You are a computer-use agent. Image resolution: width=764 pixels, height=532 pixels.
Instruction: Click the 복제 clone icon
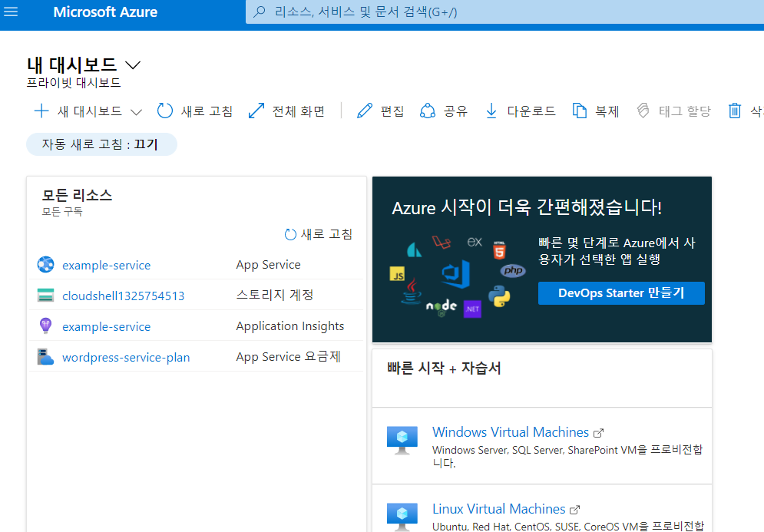(x=579, y=111)
